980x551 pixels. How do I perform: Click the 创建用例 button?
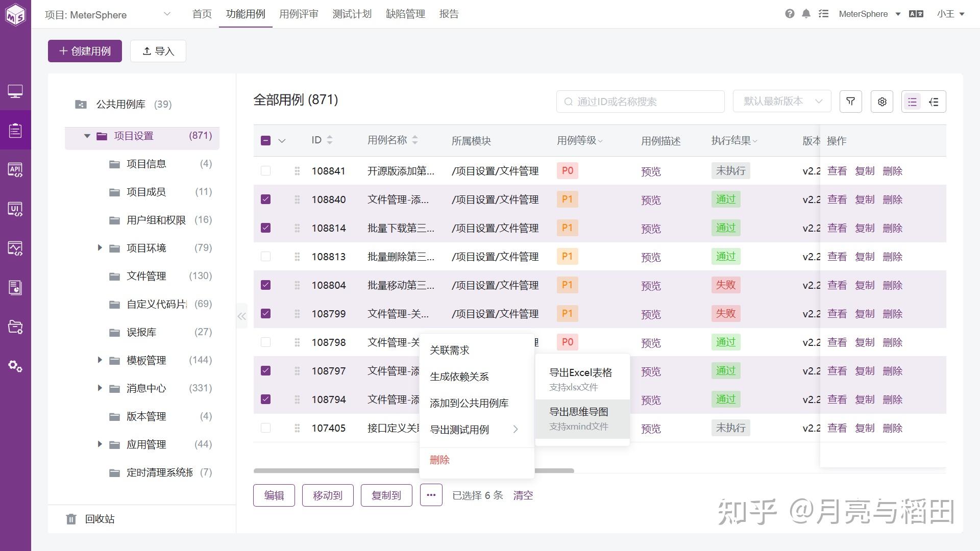click(x=85, y=51)
